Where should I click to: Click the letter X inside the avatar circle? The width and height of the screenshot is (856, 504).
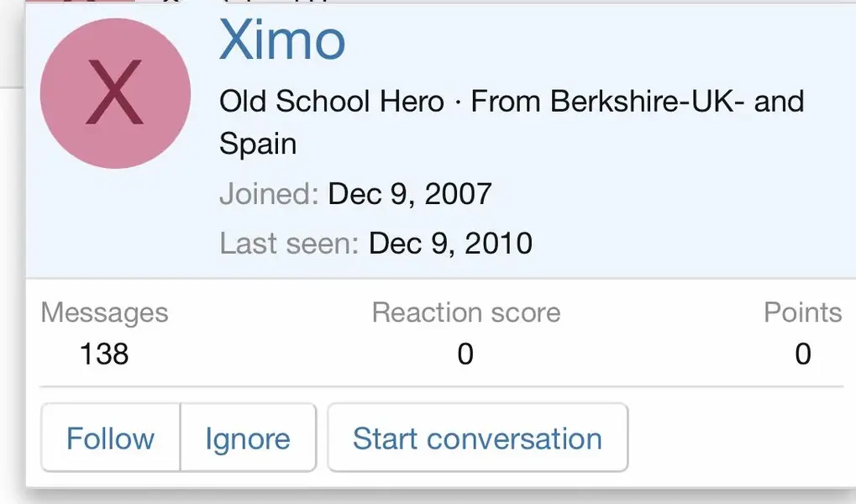pyautogui.click(x=115, y=92)
